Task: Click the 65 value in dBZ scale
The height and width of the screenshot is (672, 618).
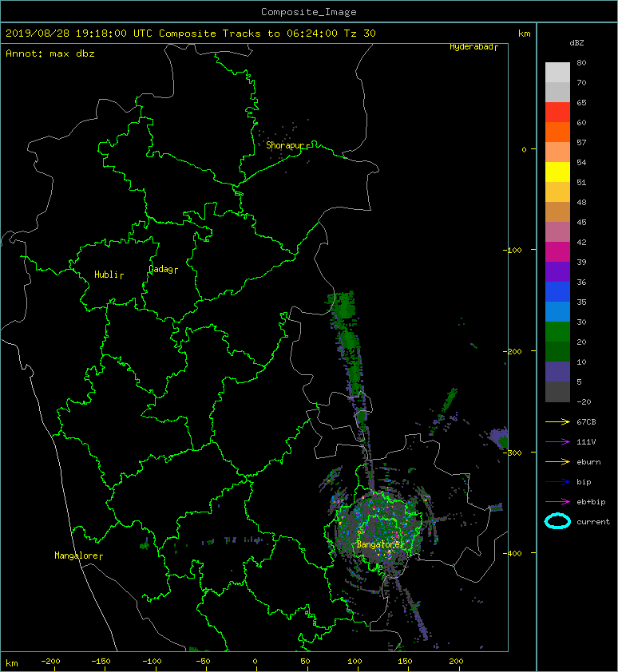Action: pyautogui.click(x=581, y=102)
